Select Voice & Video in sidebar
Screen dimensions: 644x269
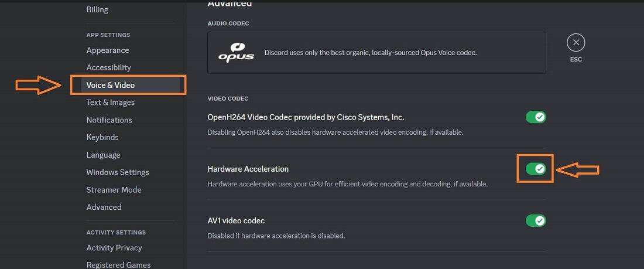pos(111,85)
